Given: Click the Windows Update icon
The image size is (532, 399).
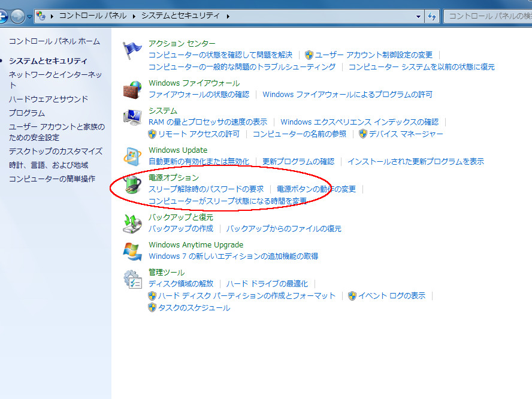Looking at the screenshot, I should [132, 157].
